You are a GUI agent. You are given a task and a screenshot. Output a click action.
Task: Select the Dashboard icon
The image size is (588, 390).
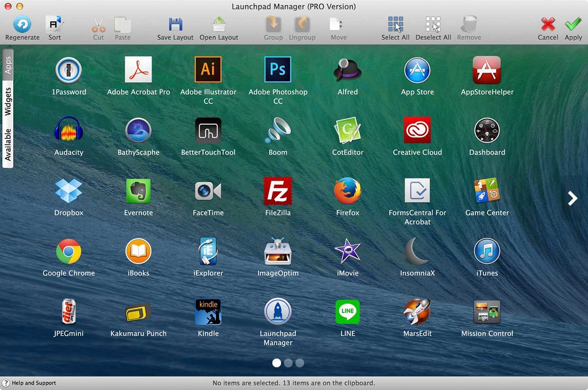[487, 130]
